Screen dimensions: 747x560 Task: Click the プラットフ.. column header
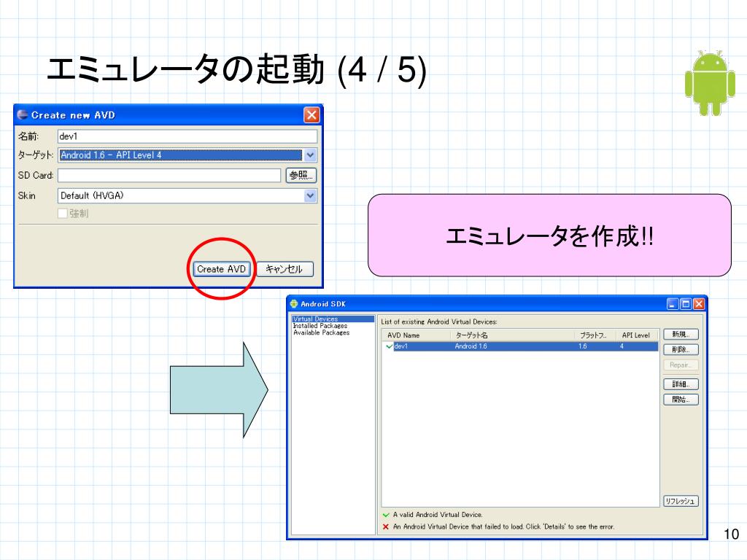pyautogui.click(x=595, y=335)
